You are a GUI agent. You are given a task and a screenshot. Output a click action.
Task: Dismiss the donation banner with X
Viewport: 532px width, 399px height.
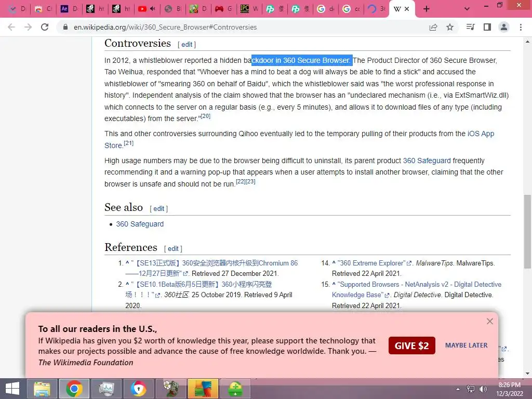489,321
